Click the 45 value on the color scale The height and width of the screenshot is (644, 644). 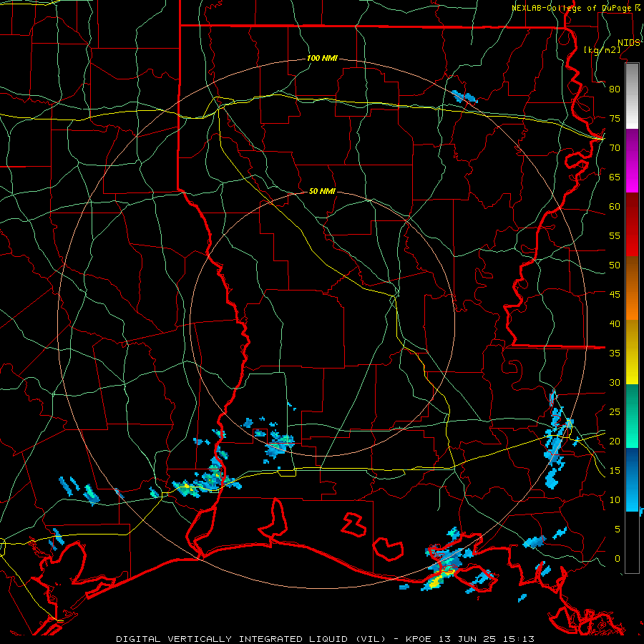coord(615,295)
